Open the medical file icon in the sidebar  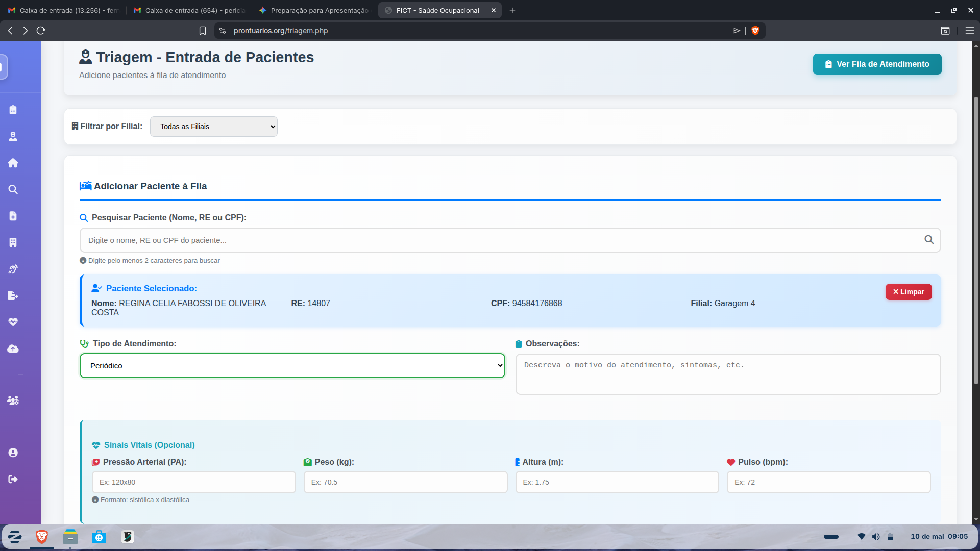tap(13, 216)
